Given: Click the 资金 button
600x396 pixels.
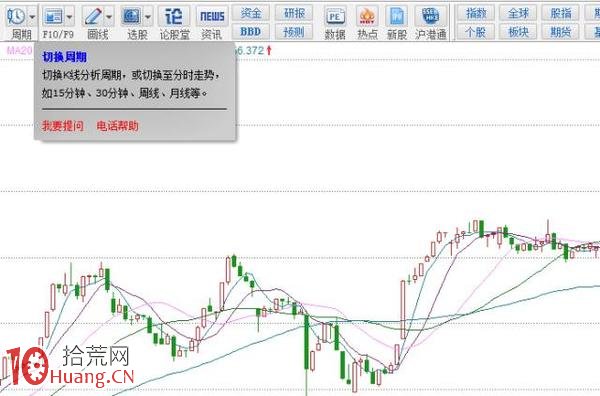Looking at the screenshot, I should [251, 13].
